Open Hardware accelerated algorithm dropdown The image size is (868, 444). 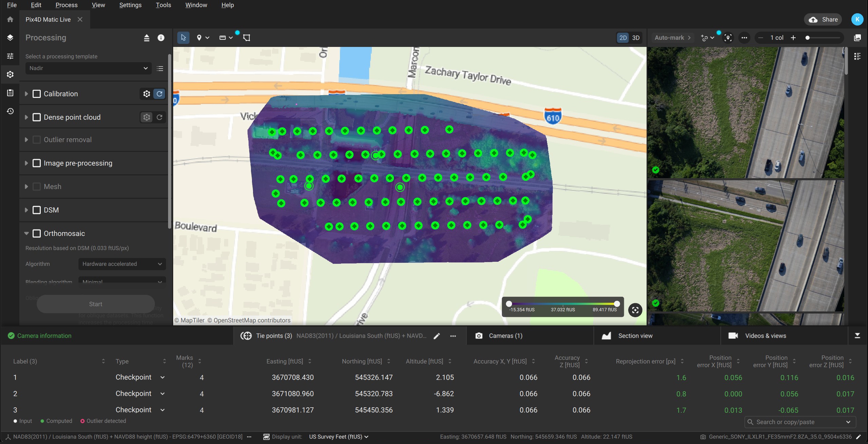coord(122,264)
